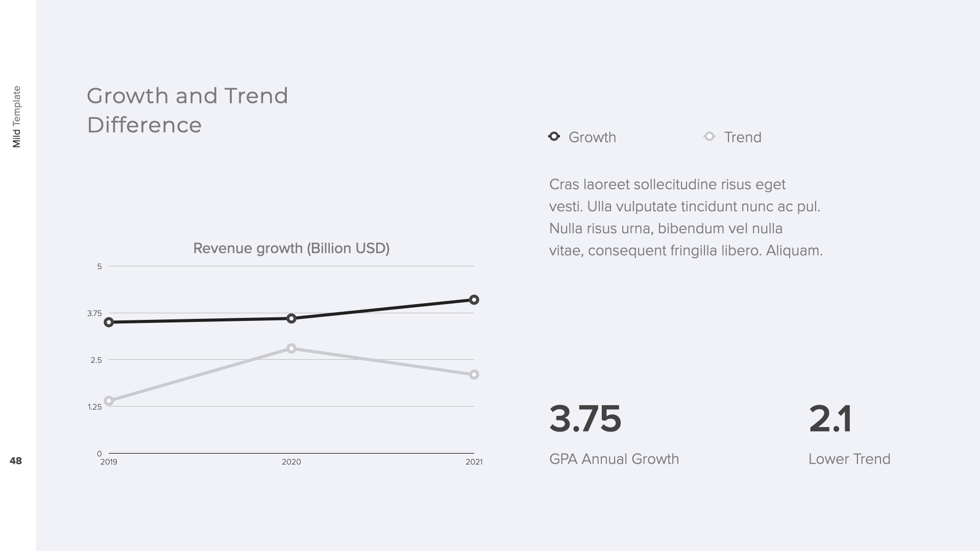Select the 'Cras laoreet' paragraph text

[685, 217]
